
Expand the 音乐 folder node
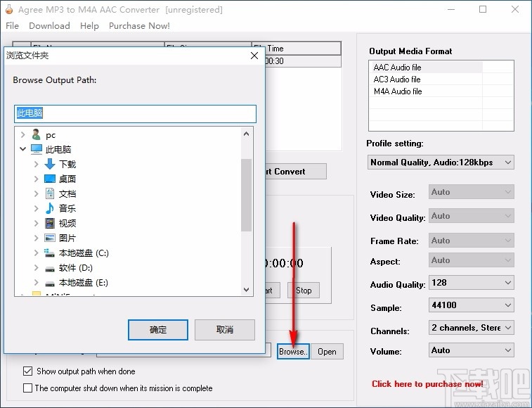pyautogui.click(x=37, y=208)
